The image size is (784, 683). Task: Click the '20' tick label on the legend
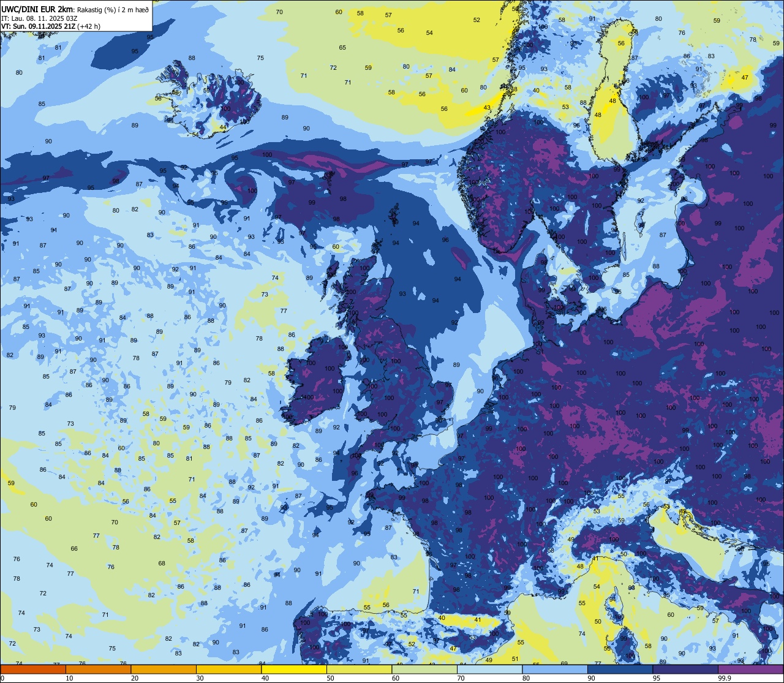tap(135, 678)
